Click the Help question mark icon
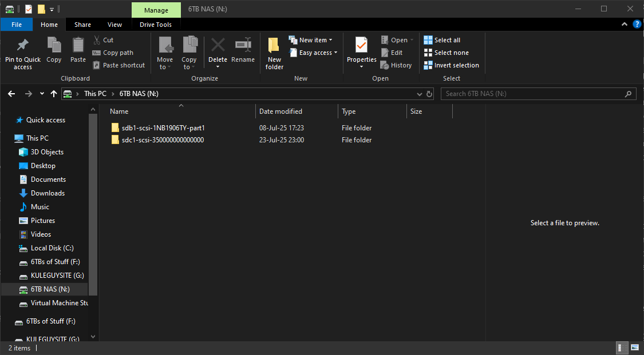This screenshot has width=644, height=355. 637,25
